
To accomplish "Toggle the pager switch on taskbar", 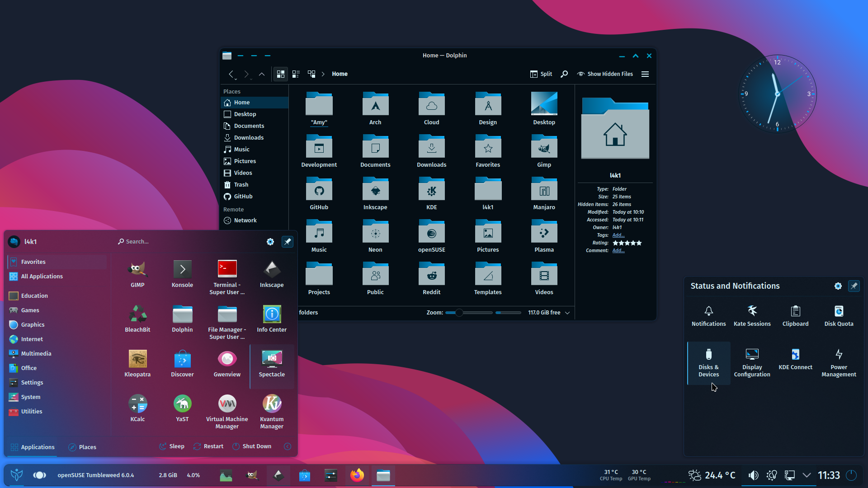I will 40,475.
